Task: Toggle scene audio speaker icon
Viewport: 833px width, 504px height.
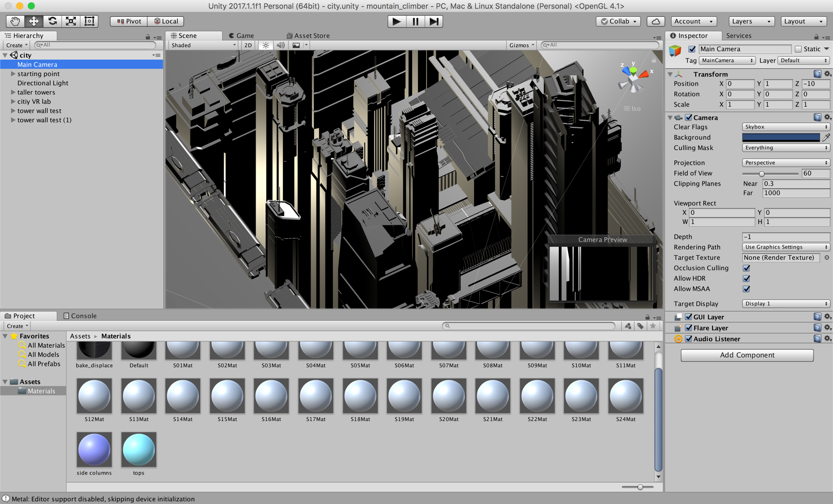Action: pyautogui.click(x=280, y=45)
